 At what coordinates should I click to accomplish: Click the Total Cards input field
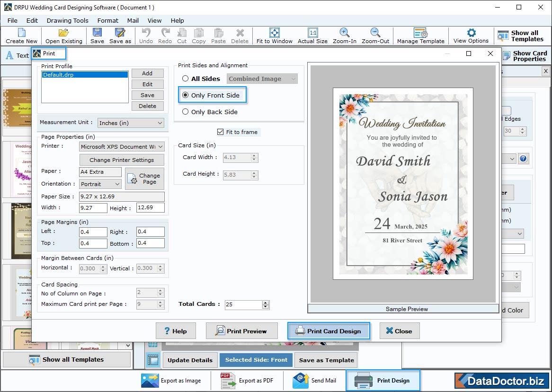pos(244,304)
